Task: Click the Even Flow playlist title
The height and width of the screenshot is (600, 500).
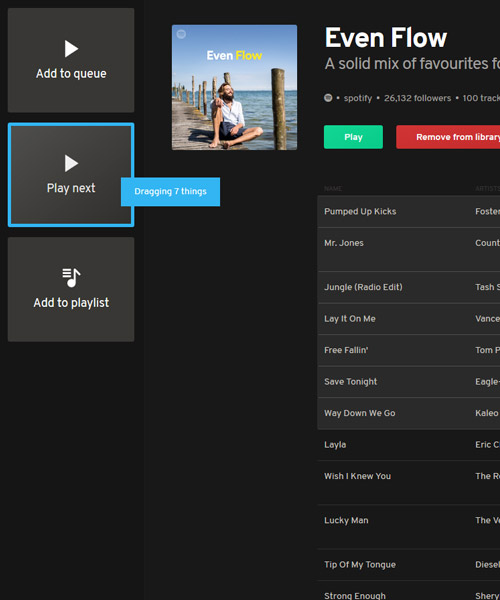Action: pos(386,38)
